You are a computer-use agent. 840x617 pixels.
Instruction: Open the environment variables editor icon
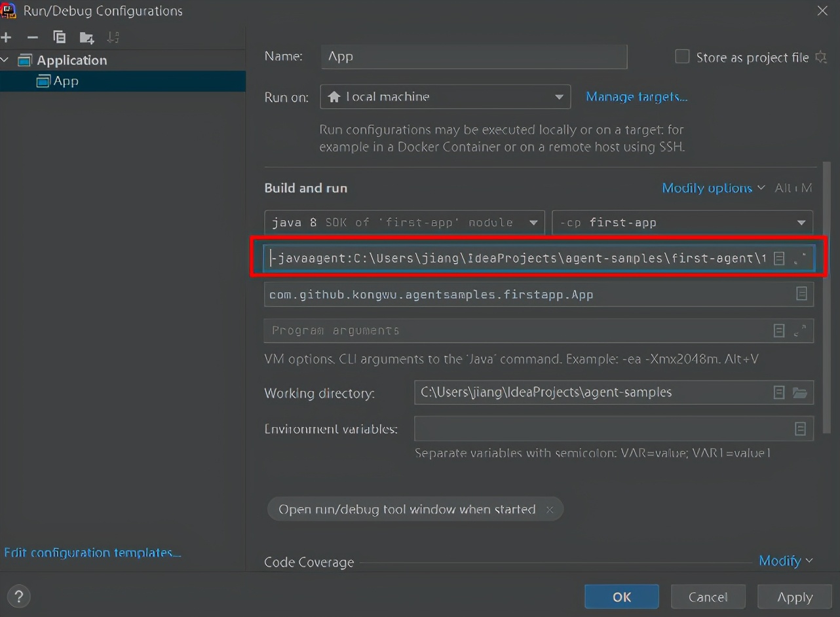(800, 428)
